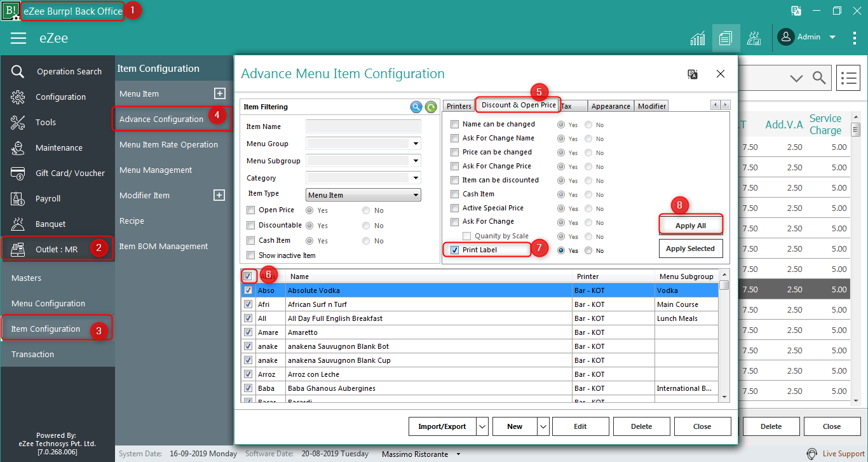The image size is (868, 462).
Task: Open the Menu Group dropdown
Action: coord(416,144)
